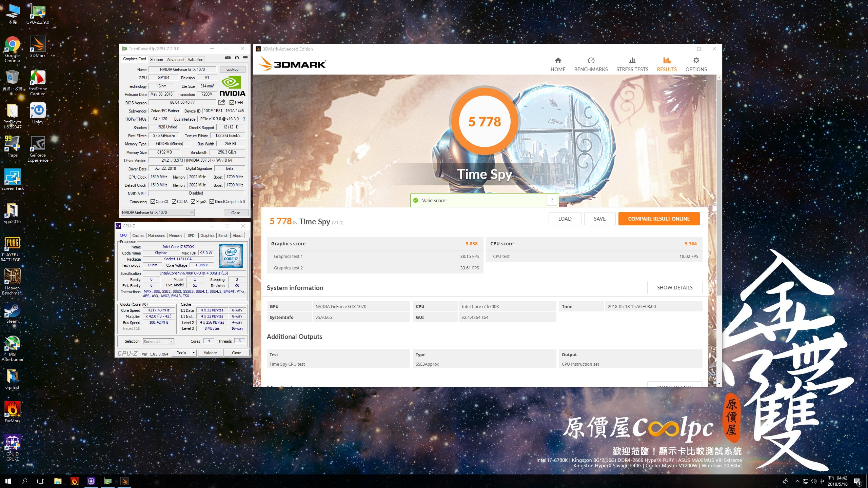Launch Uplay desktop icon

point(38,114)
